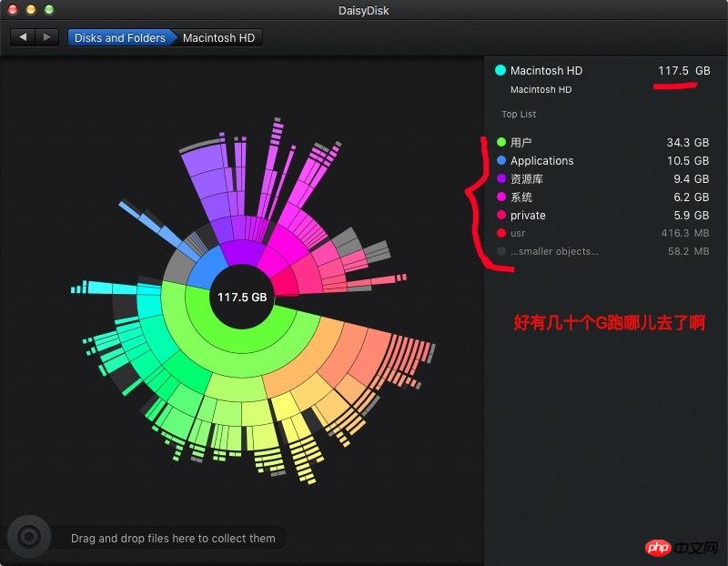Screen dimensions: 728x566
Task: Click the magenta dot next to 系统
Action: click(501, 197)
